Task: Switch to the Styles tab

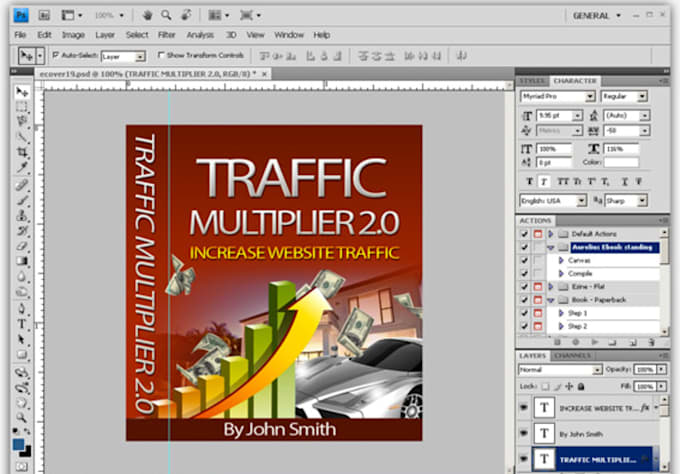Action: pyautogui.click(x=533, y=81)
